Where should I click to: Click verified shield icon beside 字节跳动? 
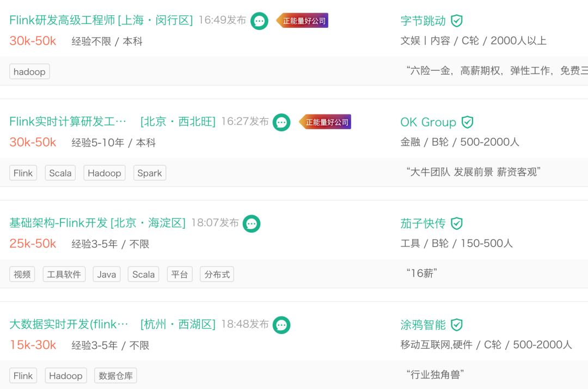point(457,21)
